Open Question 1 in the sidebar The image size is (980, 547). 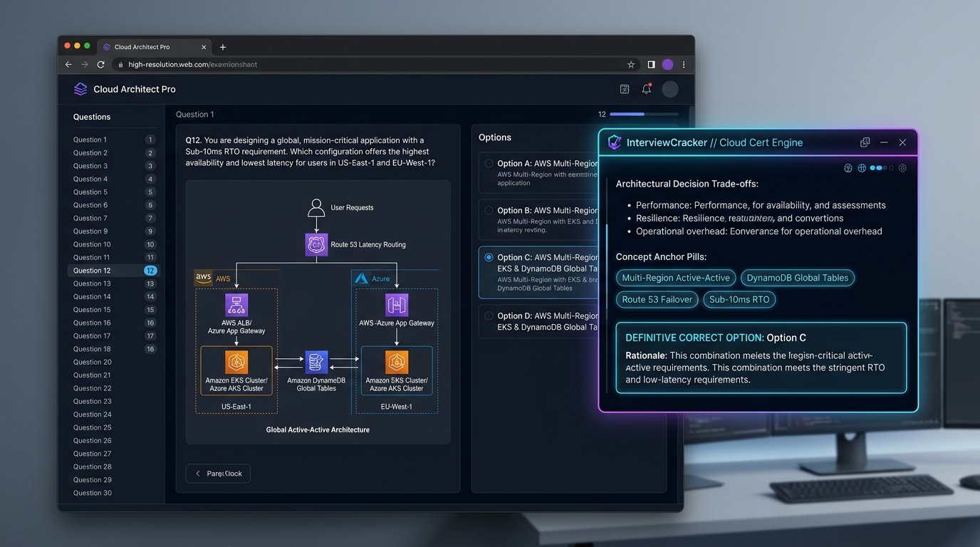click(114, 140)
